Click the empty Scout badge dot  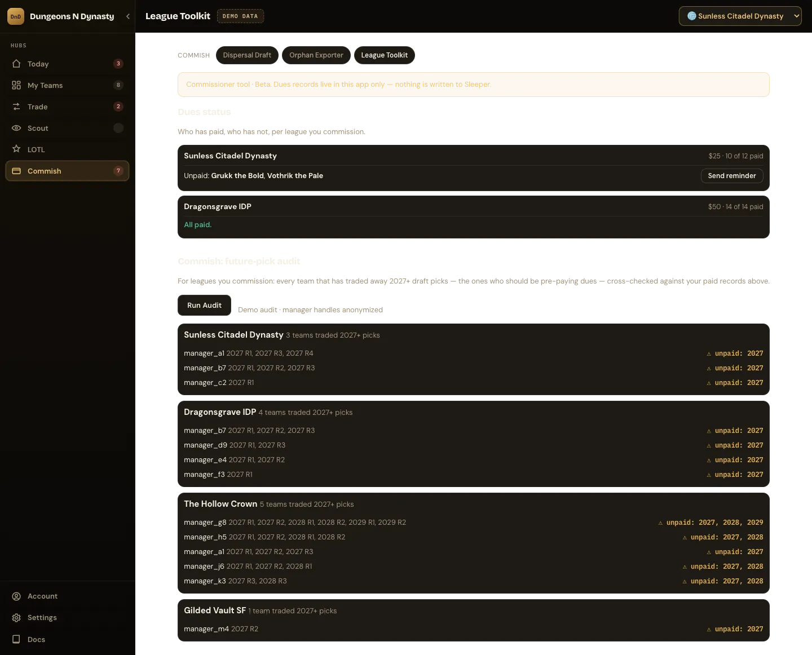click(x=118, y=128)
